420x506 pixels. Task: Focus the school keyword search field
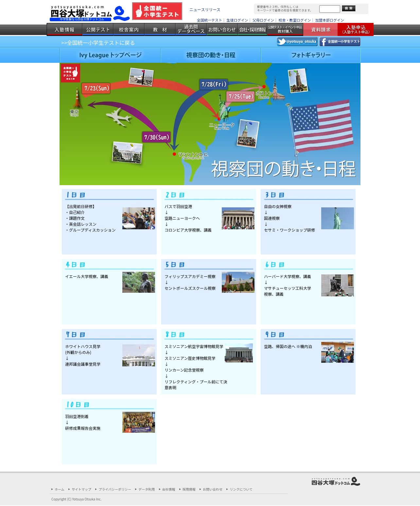(x=330, y=9)
